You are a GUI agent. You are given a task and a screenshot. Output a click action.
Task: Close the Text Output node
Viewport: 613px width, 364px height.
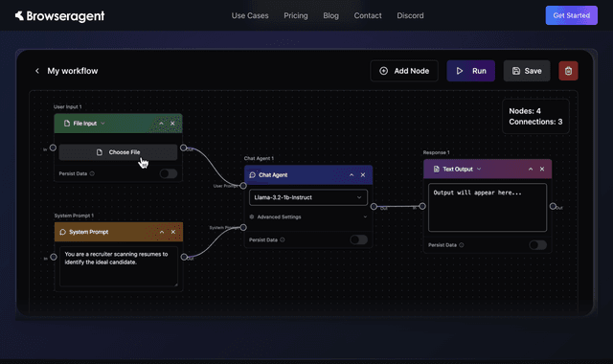click(x=542, y=169)
